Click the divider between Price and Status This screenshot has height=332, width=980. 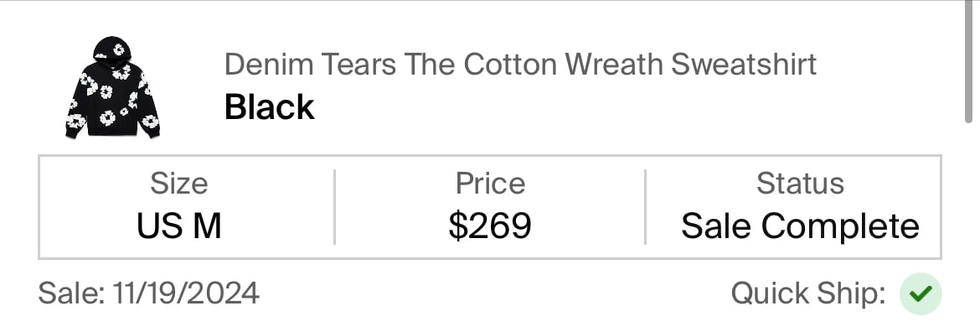pyautogui.click(x=645, y=207)
